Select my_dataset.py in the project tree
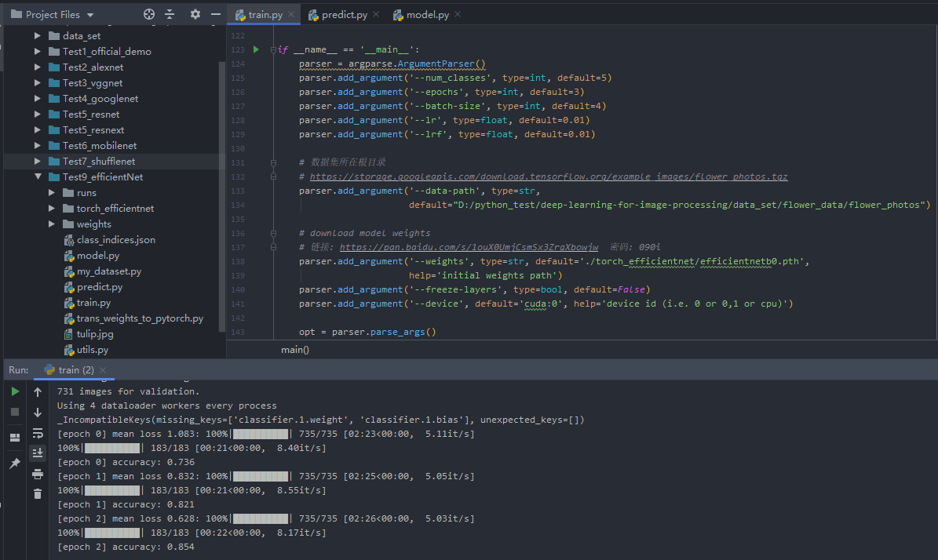 tap(108, 271)
